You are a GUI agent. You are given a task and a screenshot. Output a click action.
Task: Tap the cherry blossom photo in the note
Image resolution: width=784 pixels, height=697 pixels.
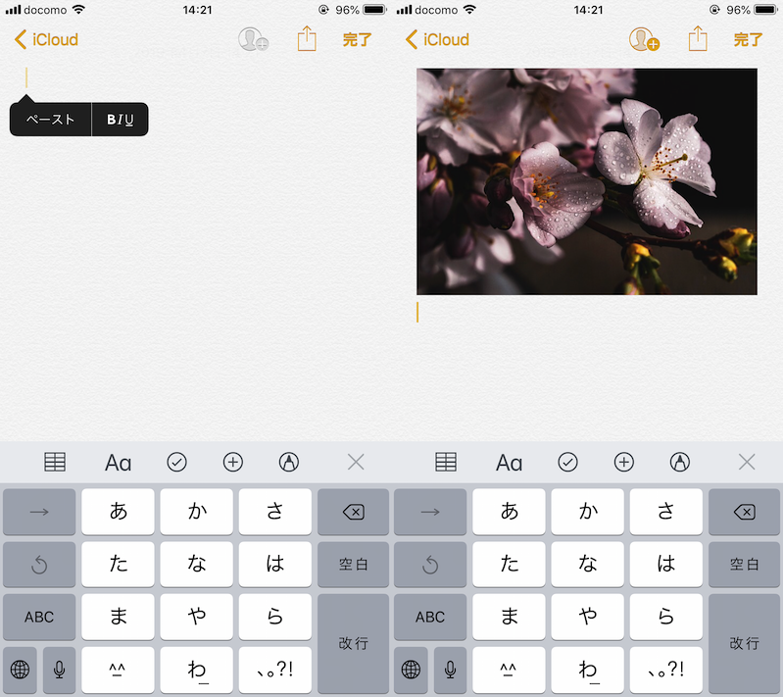tap(586, 181)
